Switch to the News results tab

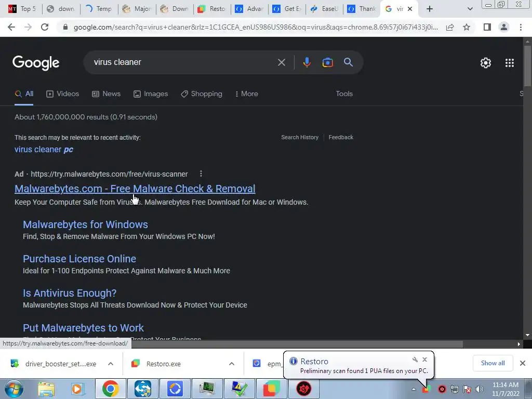pos(106,94)
